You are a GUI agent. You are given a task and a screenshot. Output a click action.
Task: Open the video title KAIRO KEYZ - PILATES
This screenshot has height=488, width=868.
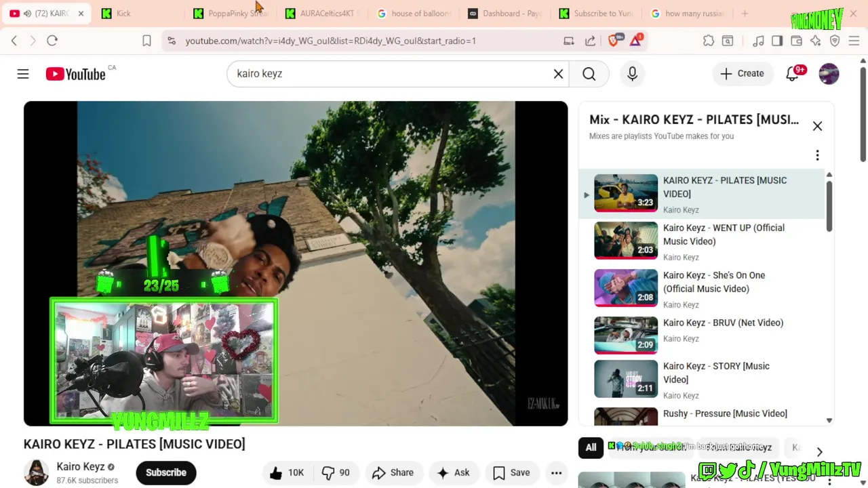coord(134,444)
